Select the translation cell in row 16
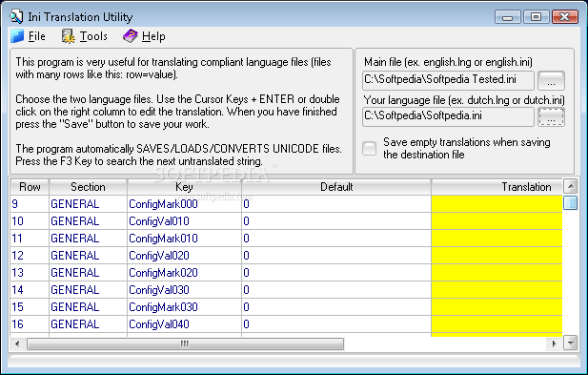Image resolution: width=588 pixels, height=375 pixels. tap(497, 324)
